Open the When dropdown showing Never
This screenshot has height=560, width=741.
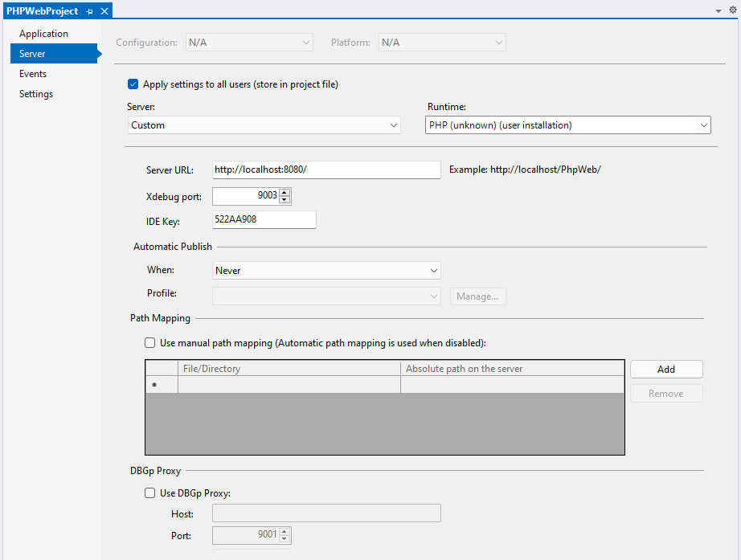pos(326,271)
